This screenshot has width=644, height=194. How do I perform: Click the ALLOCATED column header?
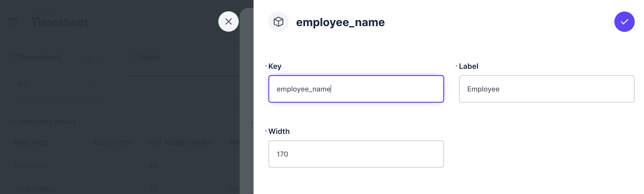(x=112, y=142)
